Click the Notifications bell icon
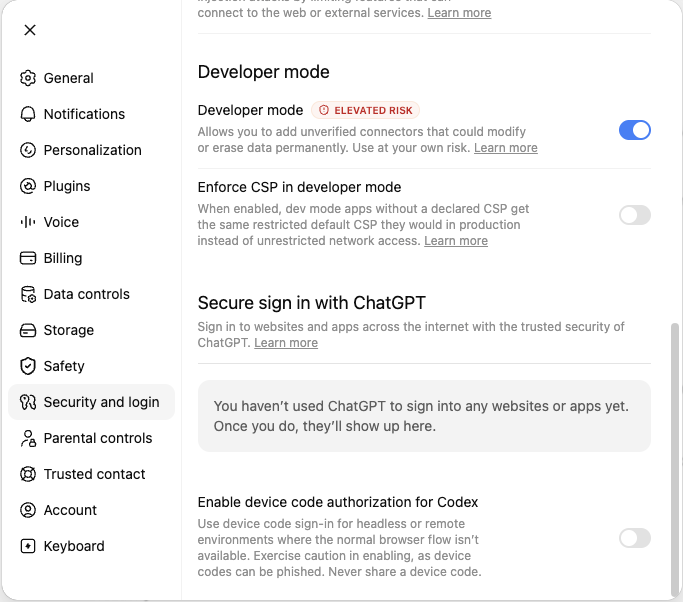The width and height of the screenshot is (683, 602). tap(28, 114)
